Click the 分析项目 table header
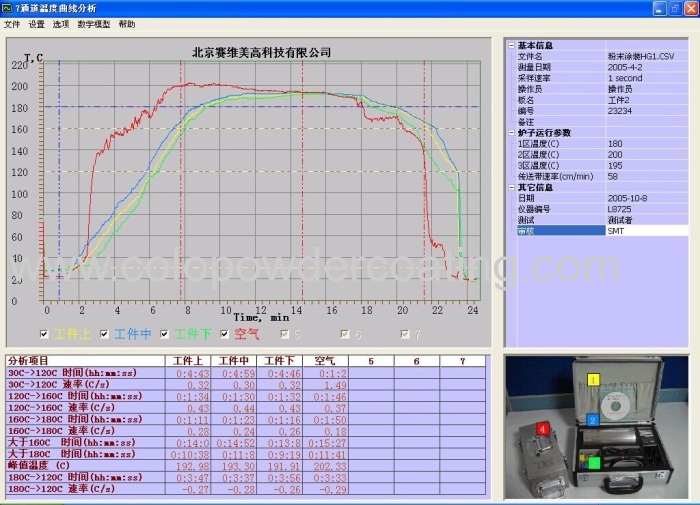The height and width of the screenshot is (505, 700). pyautogui.click(x=28, y=360)
